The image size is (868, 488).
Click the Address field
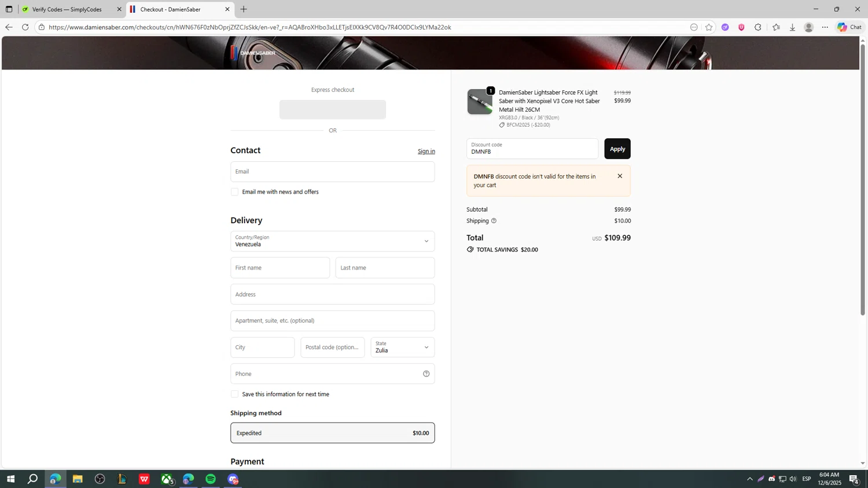333,294
